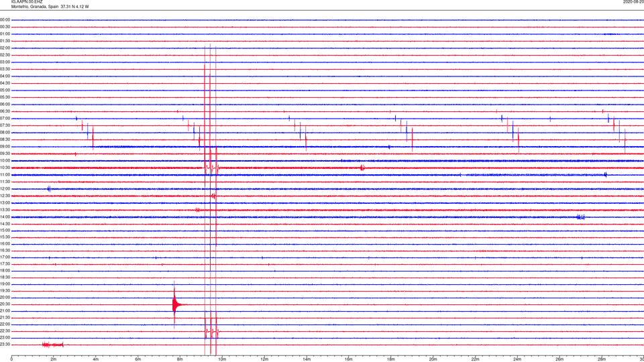Select the 08:00 trace label

5,133
